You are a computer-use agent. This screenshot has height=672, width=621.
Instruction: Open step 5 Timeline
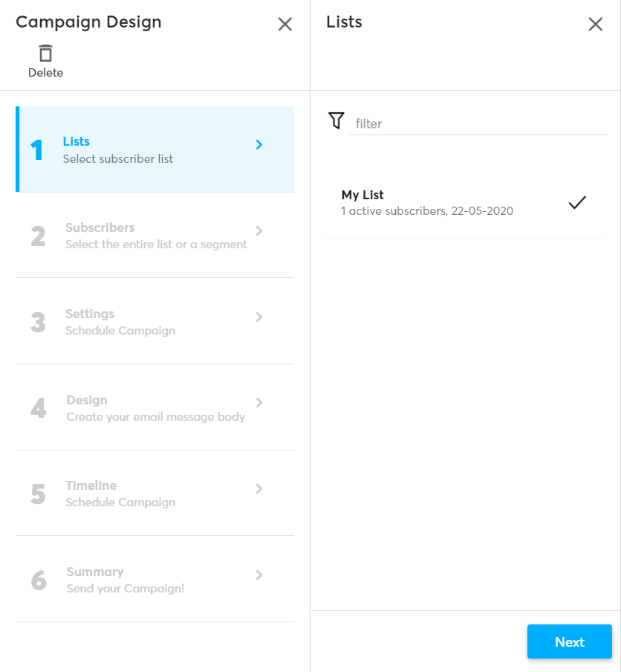click(x=120, y=494)
